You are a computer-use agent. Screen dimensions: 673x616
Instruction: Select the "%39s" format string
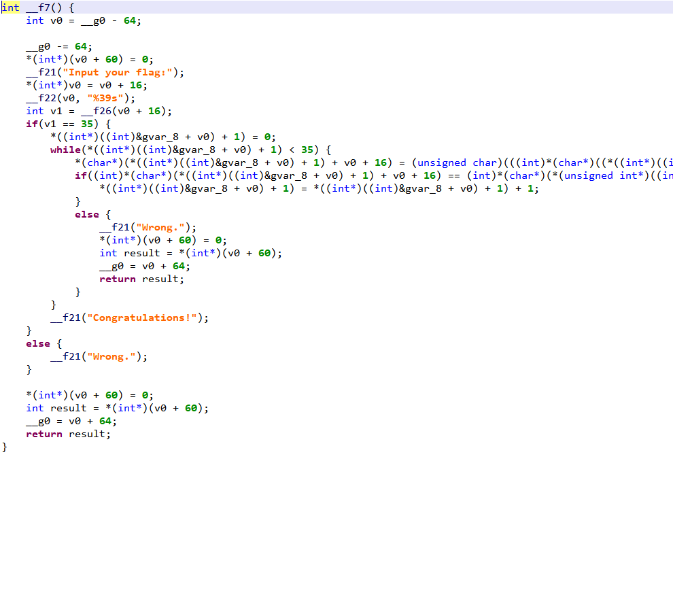point(105,98)
